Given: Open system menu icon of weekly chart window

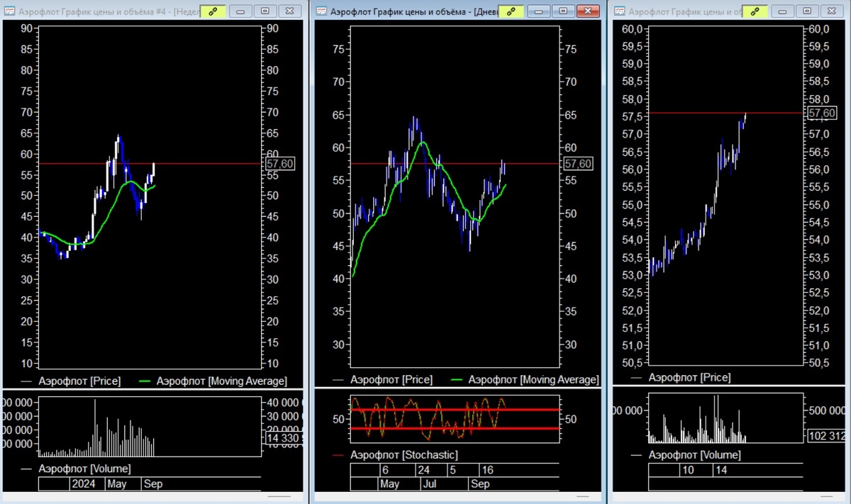Looking at the screenshot, I should point(11,11).
